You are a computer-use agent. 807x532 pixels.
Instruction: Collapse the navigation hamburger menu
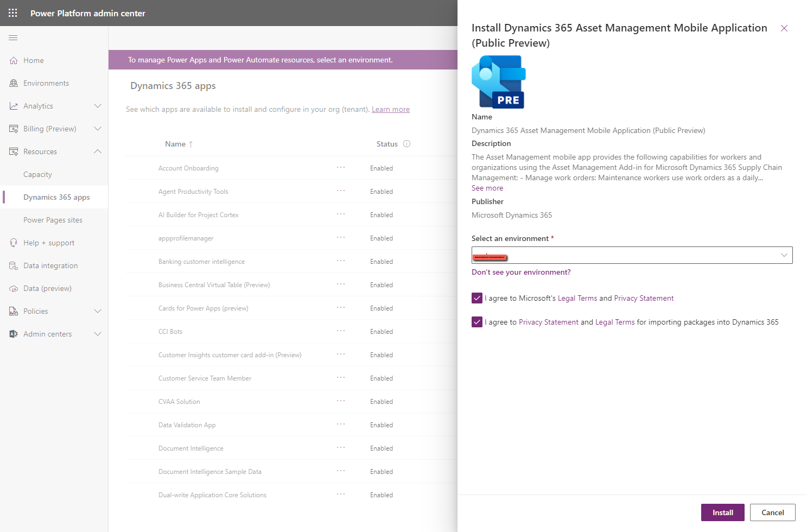pos(13,37)
